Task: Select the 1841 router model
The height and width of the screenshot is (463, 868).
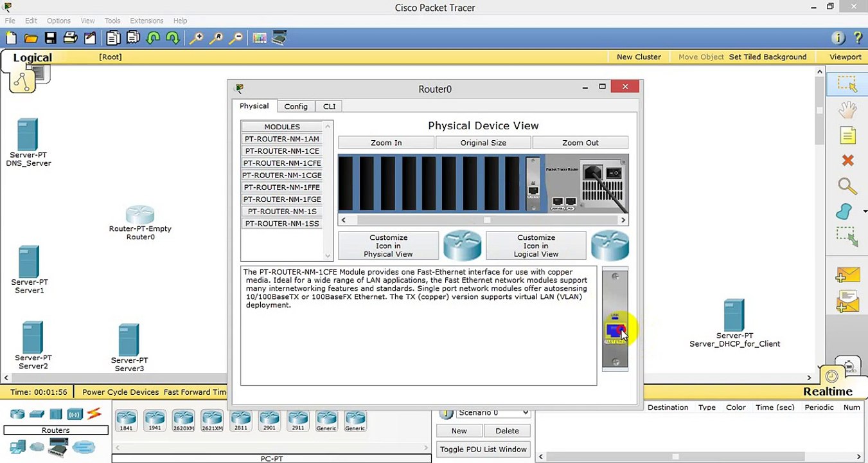Action: tap(127, 421)
